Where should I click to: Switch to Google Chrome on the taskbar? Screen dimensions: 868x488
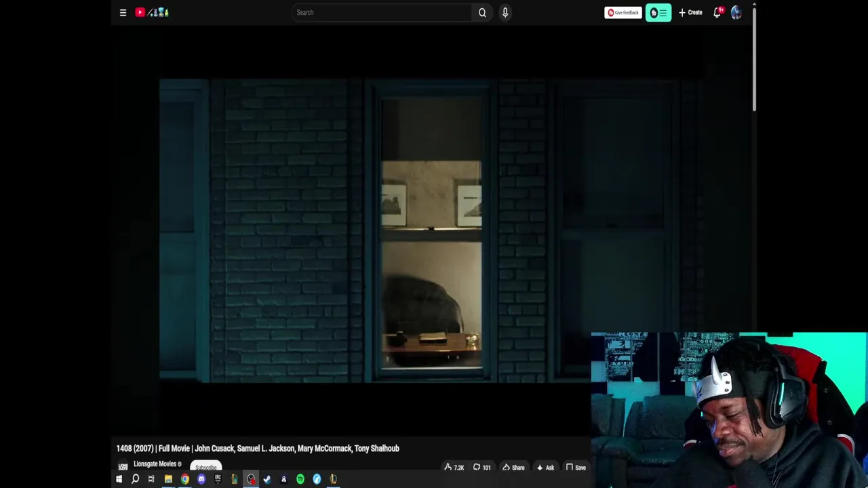point(184,479)
